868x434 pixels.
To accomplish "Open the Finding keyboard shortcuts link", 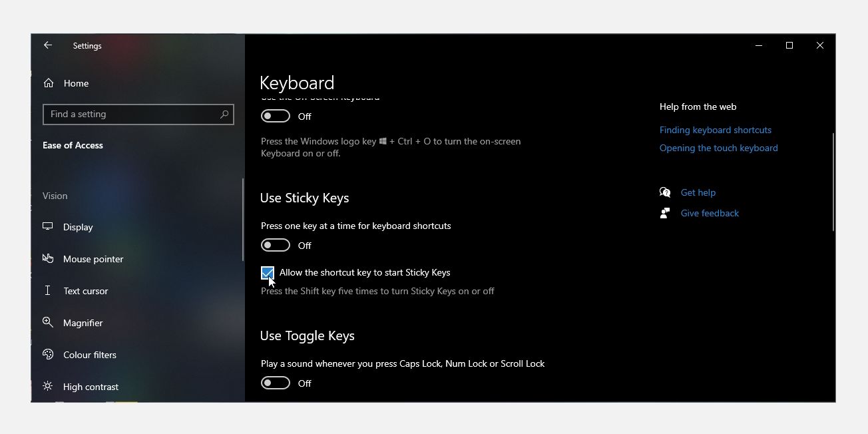I will pos(715,130).
